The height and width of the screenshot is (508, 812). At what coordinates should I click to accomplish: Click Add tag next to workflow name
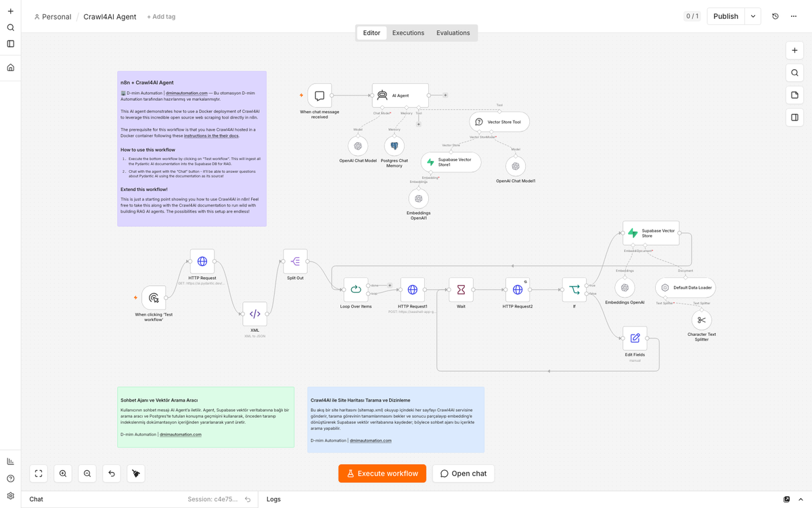pos(161,17)
